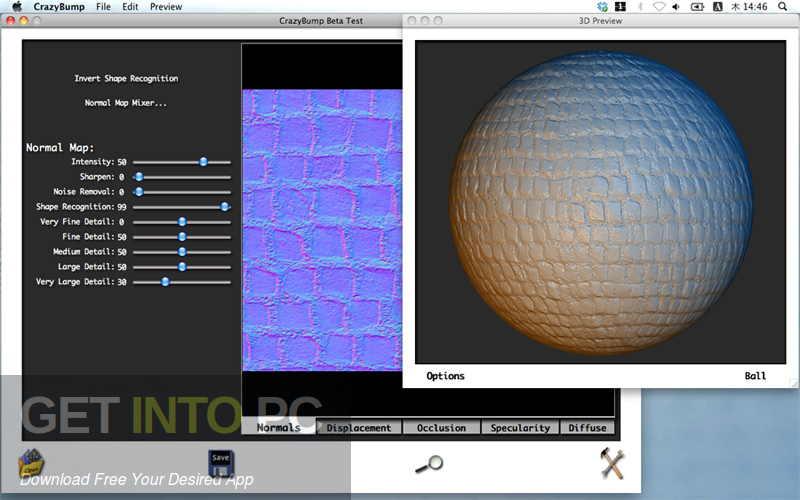Viewport: 800px width, 500px height.
Task: Switch to the Occlusion tab
Action: (x=441, y=428)
